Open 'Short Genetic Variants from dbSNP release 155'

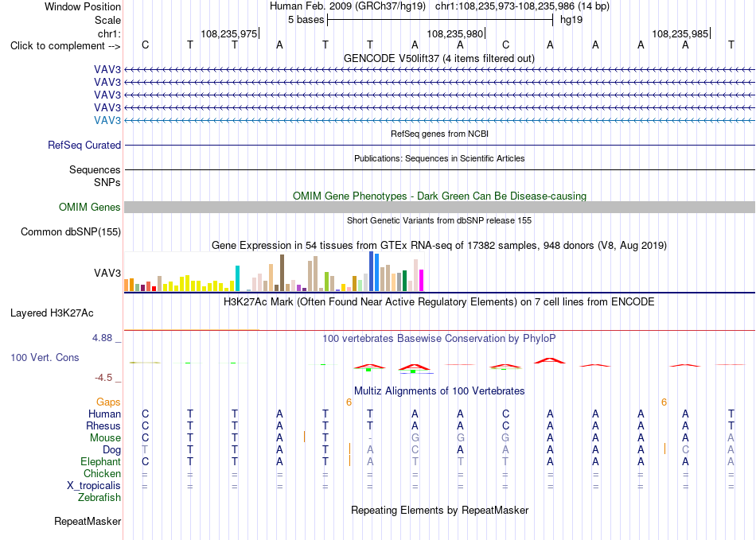439,220
